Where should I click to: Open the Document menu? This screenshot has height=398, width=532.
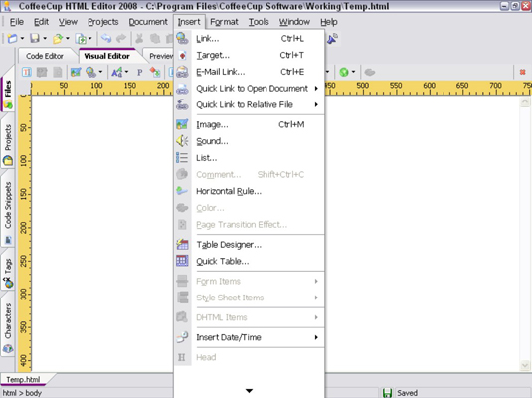point(148,22)
